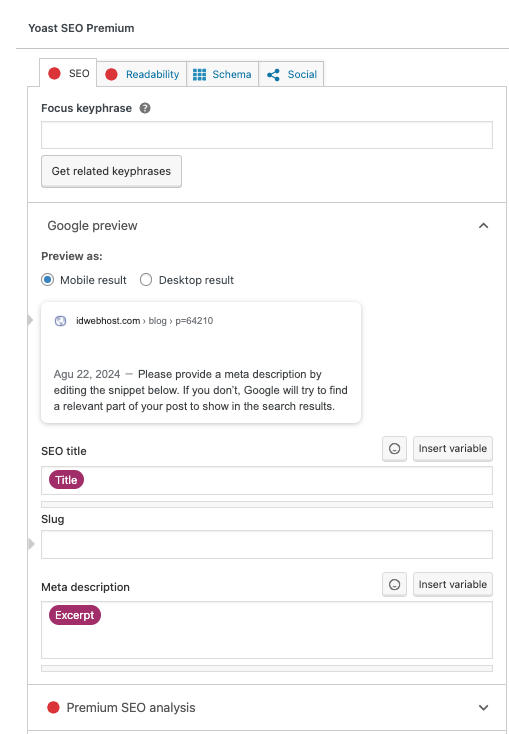Click the SEO title length progress bar
The width and height of the screenshot is (509, 734).
pos(267,505)
